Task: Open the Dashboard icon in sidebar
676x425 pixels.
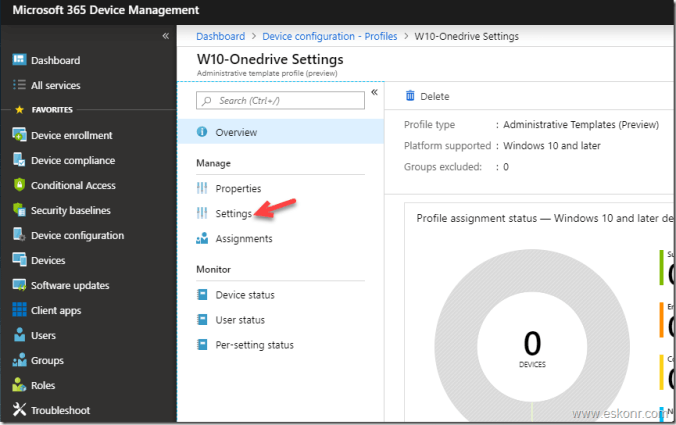Action: (19, 59)
